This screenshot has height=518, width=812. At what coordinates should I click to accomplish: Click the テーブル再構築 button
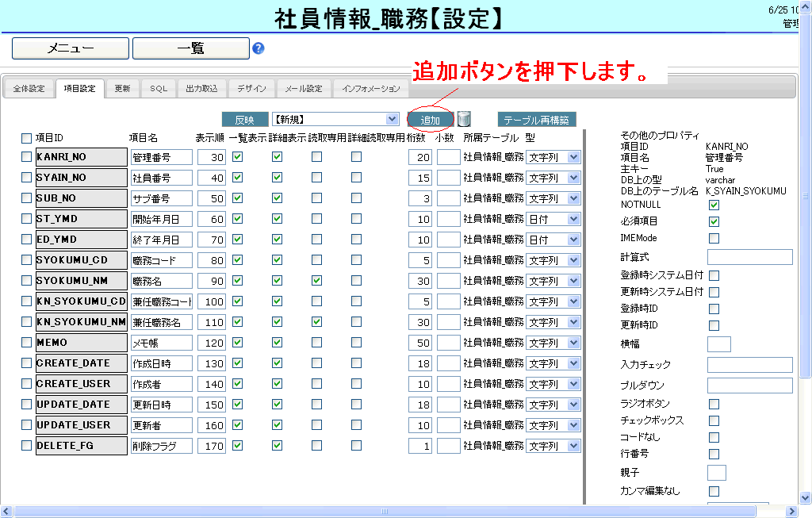[x=536, y=120]
